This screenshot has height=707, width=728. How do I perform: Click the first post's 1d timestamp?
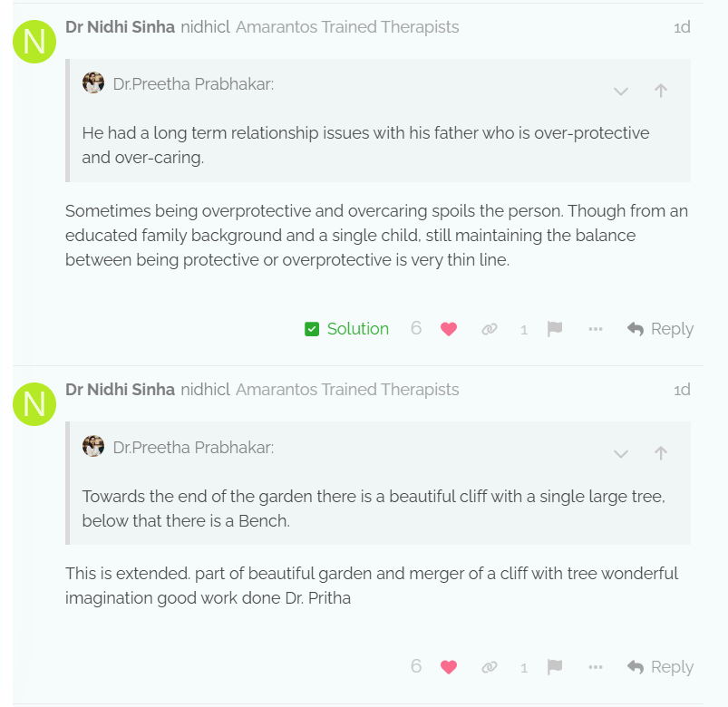(x=682, y=27)
